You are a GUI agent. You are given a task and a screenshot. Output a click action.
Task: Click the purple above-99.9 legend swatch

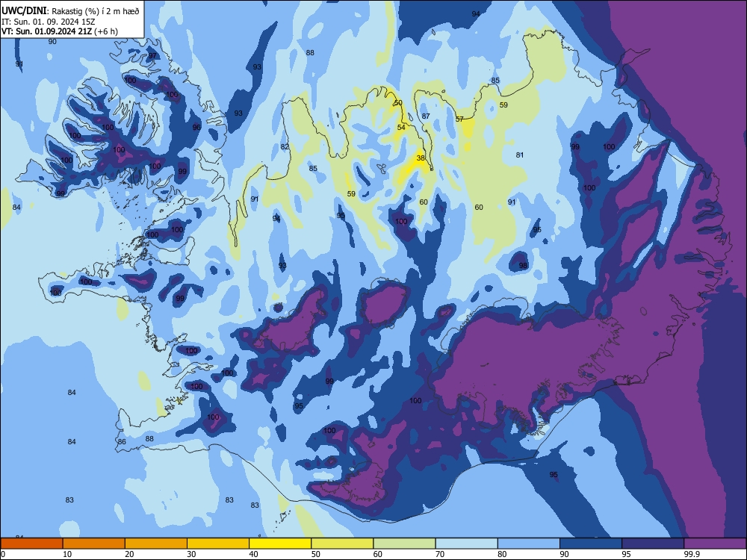pos(715,544)
